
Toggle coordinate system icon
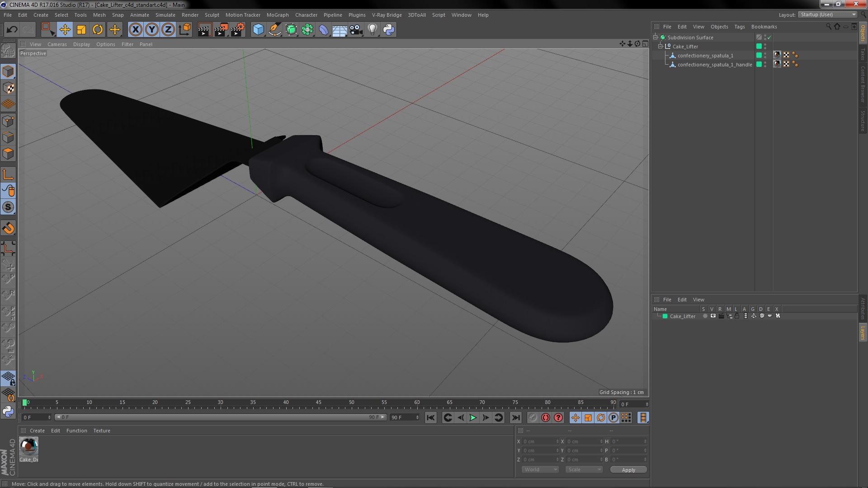[x=185, y=30]
